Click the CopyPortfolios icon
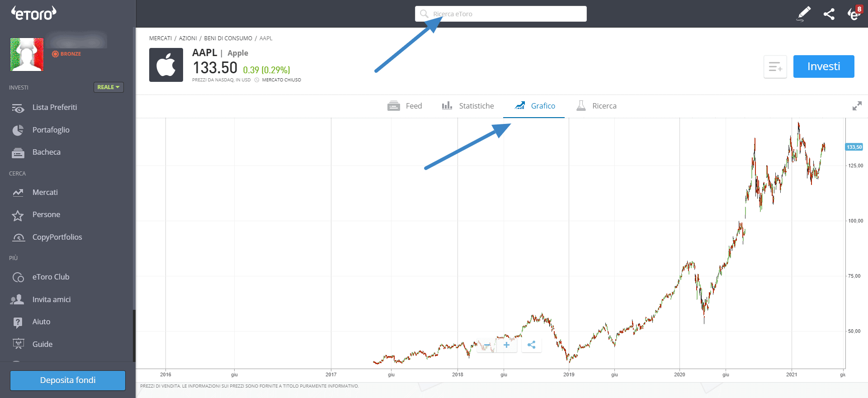The height and width of the screenshot is (398, 868). click(19, 237)
